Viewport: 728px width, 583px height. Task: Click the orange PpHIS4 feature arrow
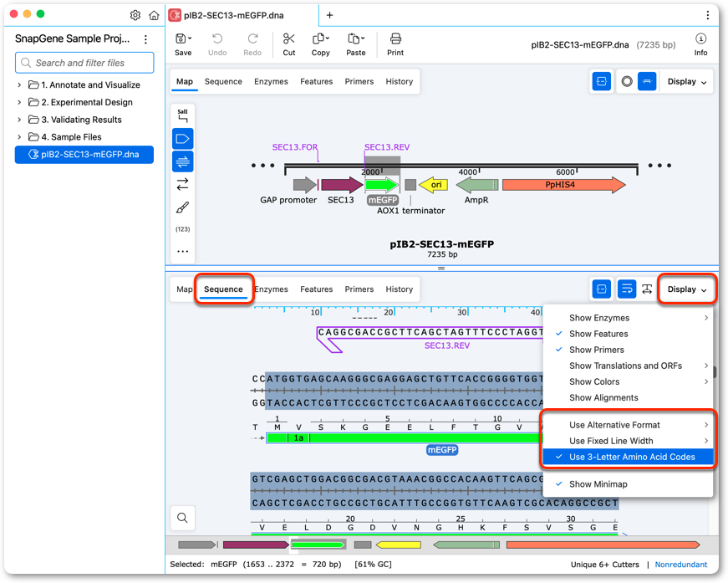pos(563,185)
